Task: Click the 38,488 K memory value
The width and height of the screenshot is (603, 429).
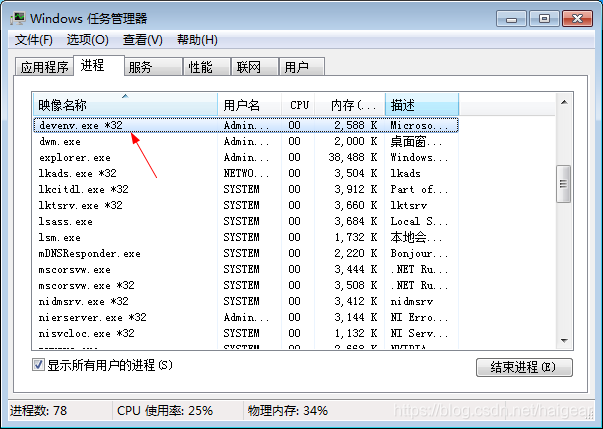Action: 353,158
